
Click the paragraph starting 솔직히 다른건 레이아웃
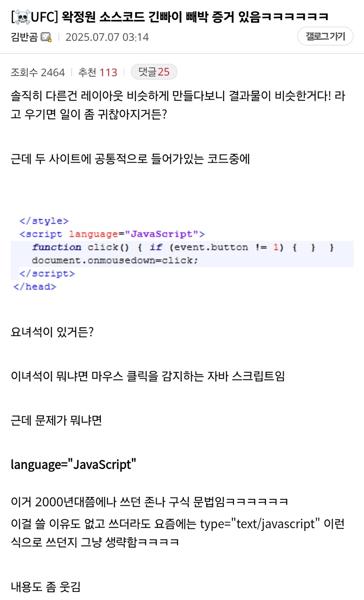pos(178,105)
